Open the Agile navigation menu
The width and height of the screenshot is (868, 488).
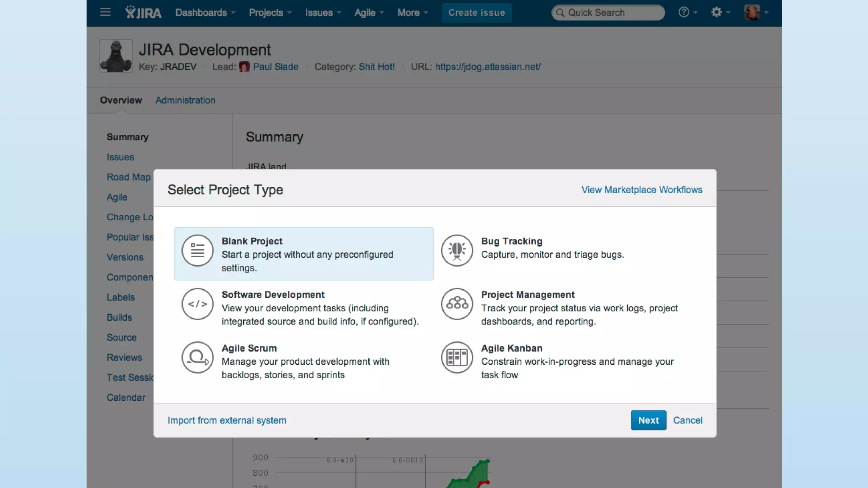click(369, 13)
